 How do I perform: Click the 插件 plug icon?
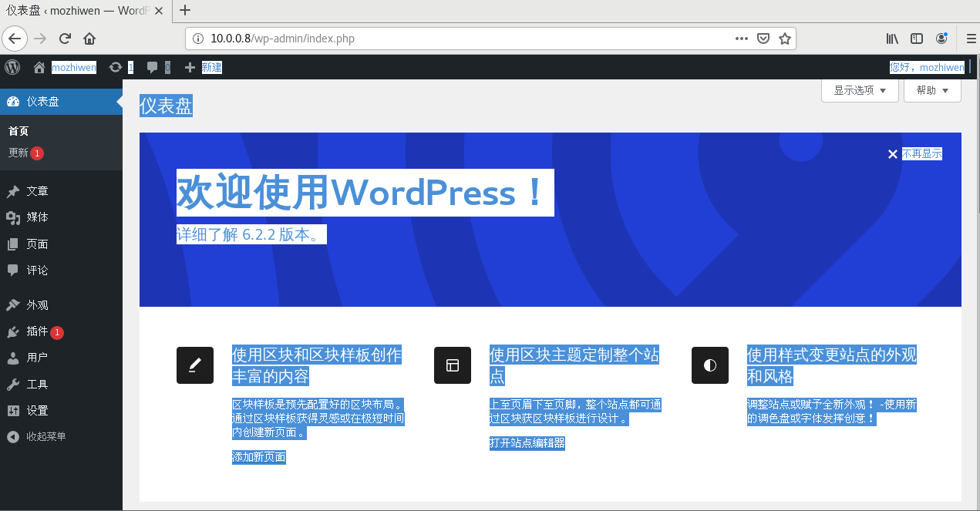tap(13, 331)
